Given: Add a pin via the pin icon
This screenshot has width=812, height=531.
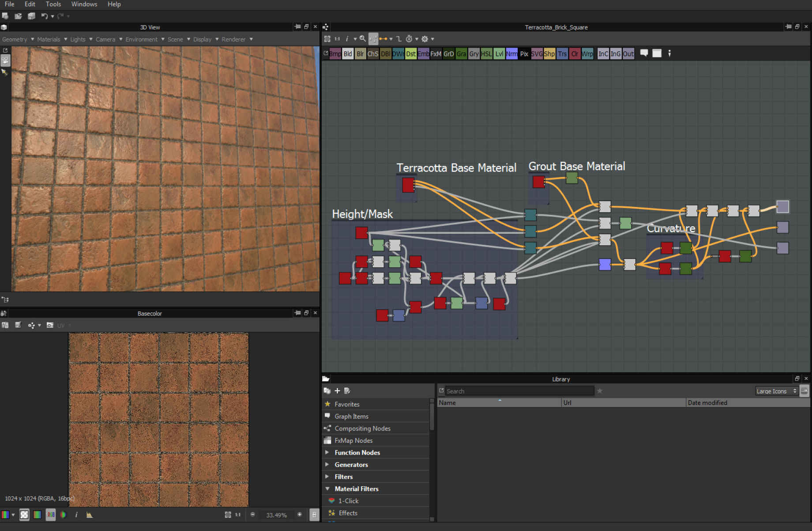Looking at the screenshot, I should coord(669,53).
